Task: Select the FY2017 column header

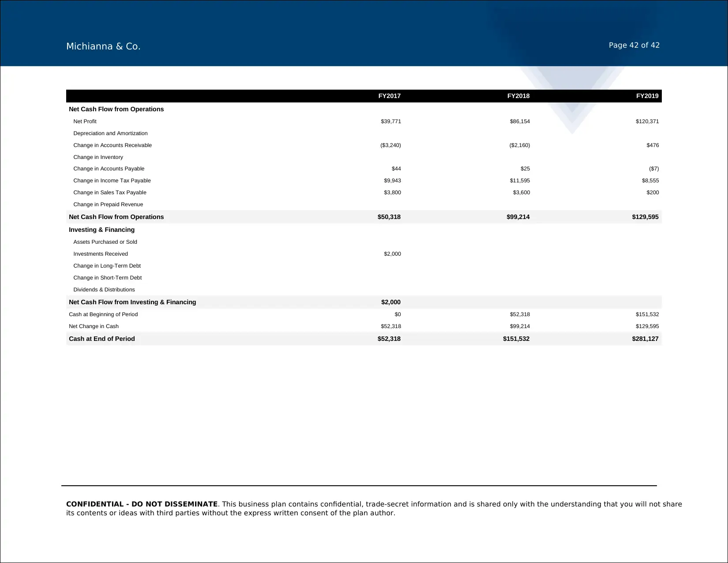Action: tap(390, 96)
